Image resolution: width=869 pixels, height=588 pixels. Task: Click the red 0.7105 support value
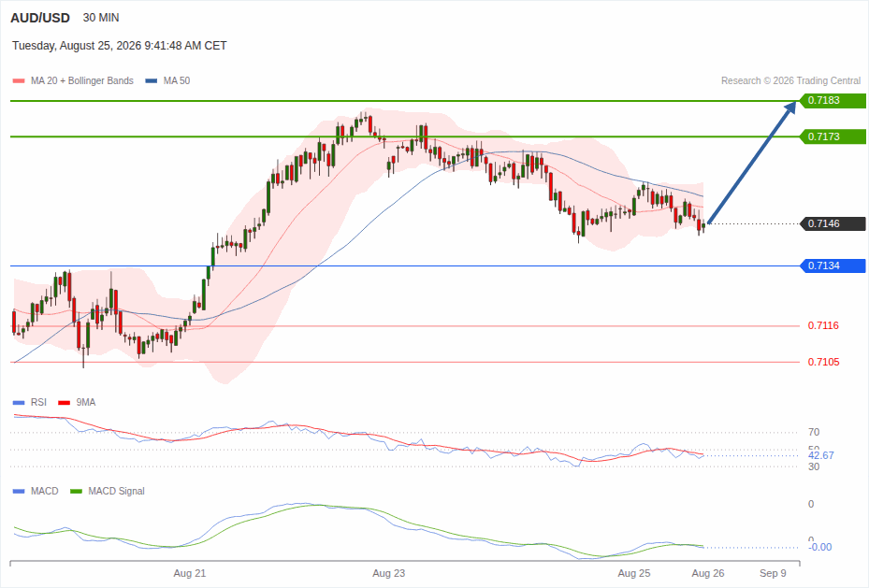click(823, 362)
